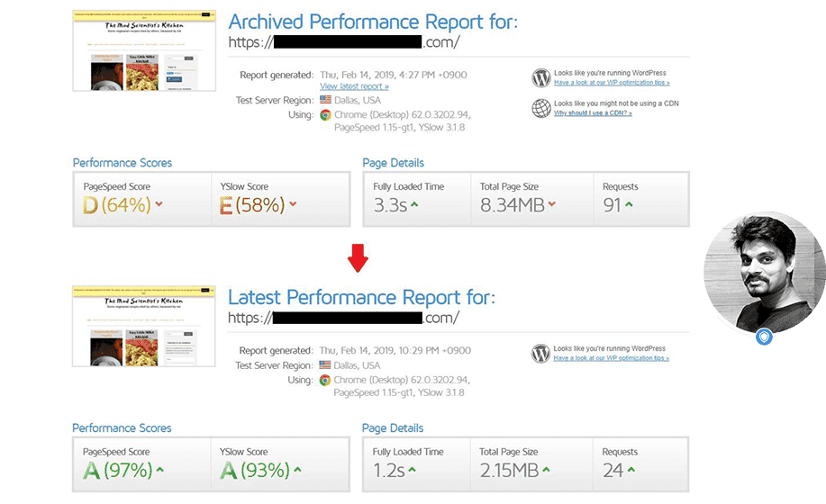Click the red downward arrow between reports
Viewport: 826px width, 504px height.
click(x=358, y=259)
